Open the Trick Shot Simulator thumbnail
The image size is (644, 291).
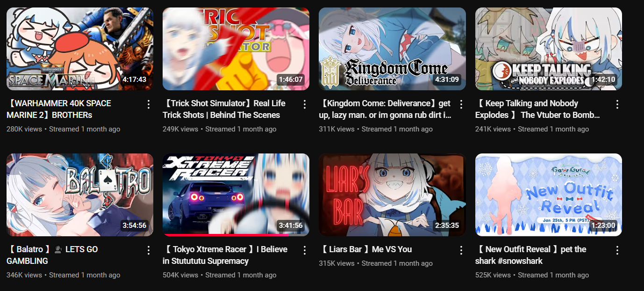[236, 49]
